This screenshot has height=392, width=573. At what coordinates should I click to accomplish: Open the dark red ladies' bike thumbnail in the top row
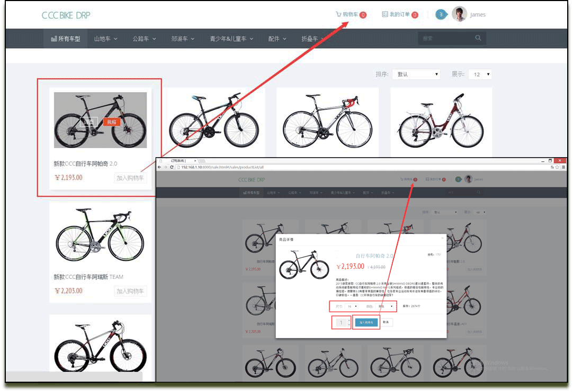coord(441,121)
